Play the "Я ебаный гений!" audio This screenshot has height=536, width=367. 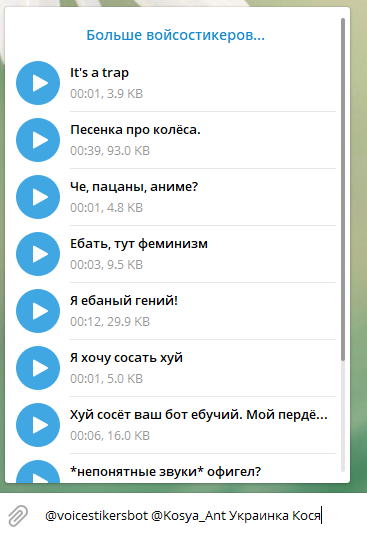pyautogui.click(x=38, y=311)
